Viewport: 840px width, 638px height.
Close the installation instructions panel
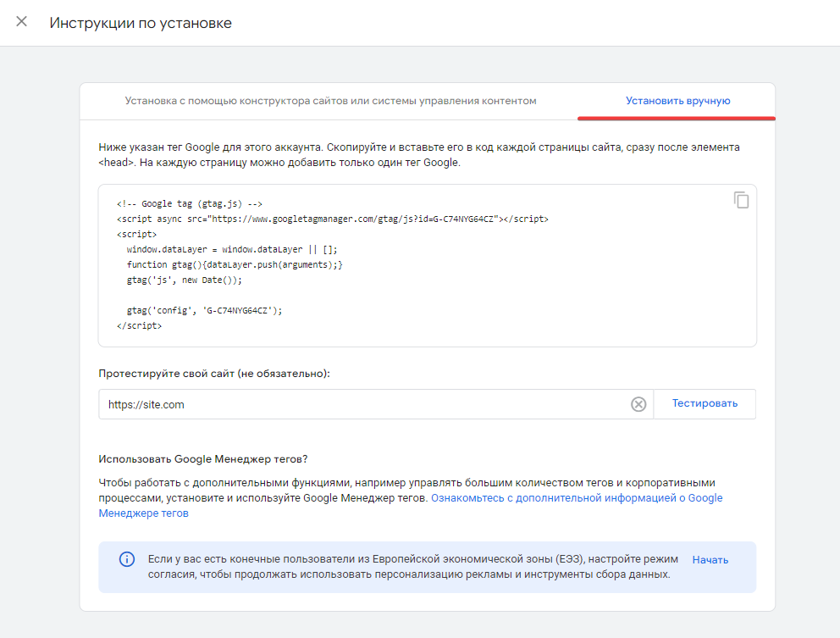click(x=21, y=21)
